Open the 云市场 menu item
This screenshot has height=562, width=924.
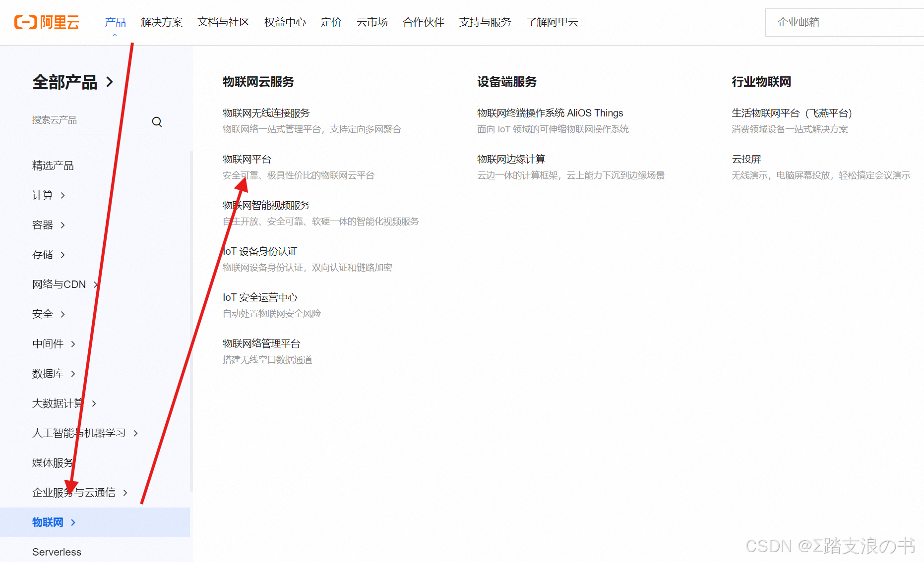(x=372, y=22)
